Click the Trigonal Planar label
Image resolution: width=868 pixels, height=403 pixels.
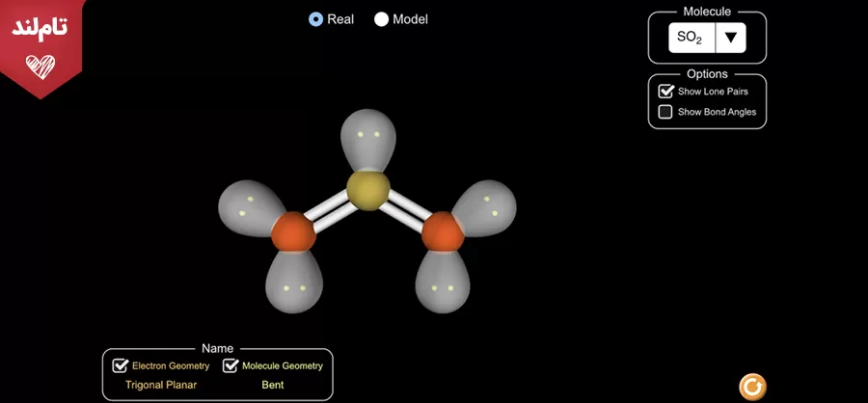[161, 385]
